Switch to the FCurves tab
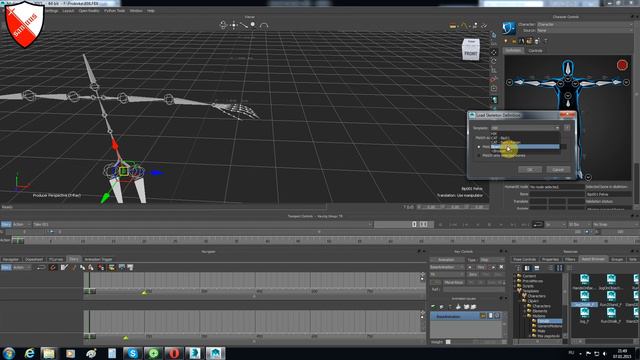The width and height of the screenshot is (640, 360). pos(56,259)
